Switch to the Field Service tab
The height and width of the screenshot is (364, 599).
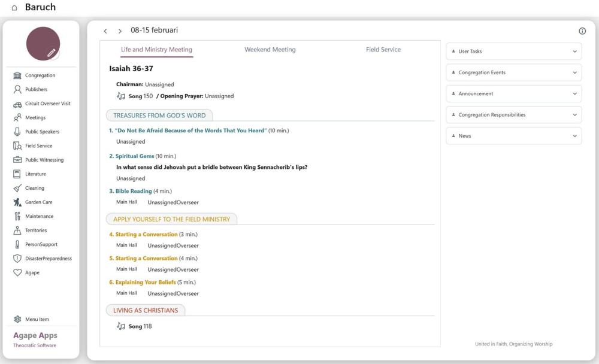383,50
